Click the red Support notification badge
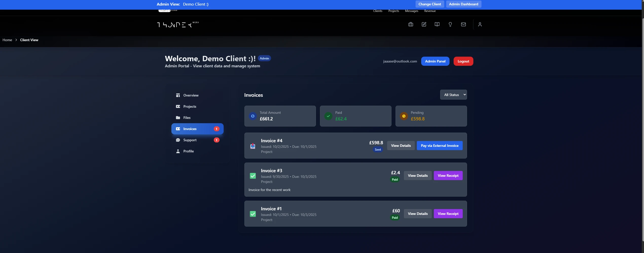This screenshot has width=644, height=253. point(217,140)
